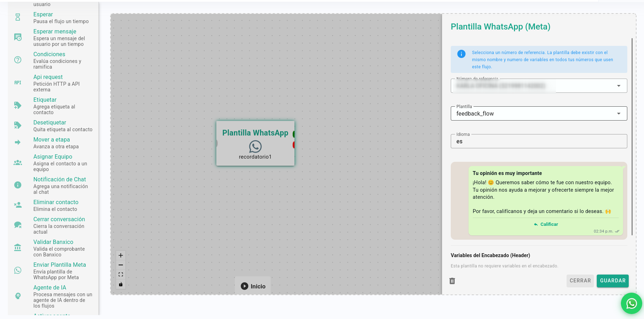
Task: Zoom out on the flow canvas
Action: pos(121,265)
